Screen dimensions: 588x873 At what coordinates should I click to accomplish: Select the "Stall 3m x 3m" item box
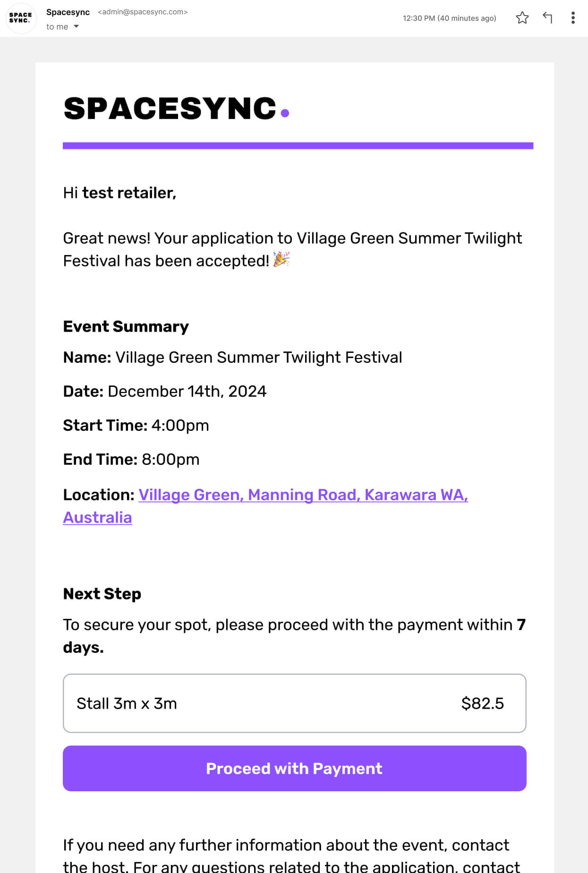pyautogui.click(x=294, y=703)
